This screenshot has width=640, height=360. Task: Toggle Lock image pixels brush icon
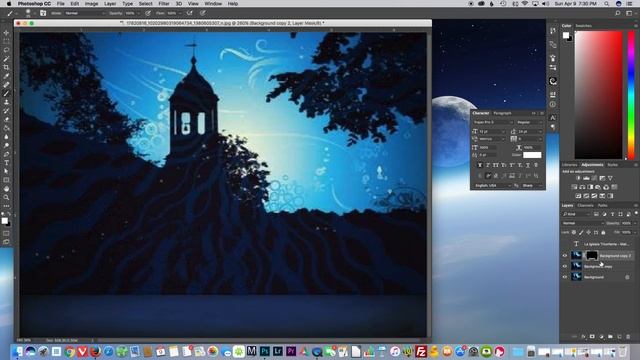click(581, 232)
